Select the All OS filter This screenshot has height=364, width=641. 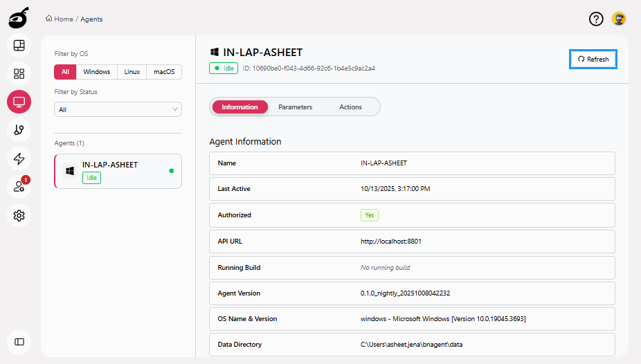pyautogui.click(x=65, y=72)
